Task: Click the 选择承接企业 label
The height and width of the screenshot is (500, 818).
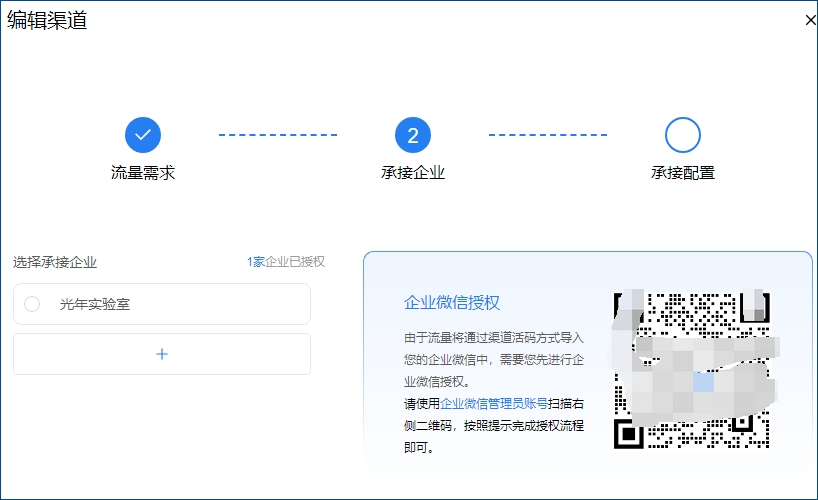Action: (55, 262)
